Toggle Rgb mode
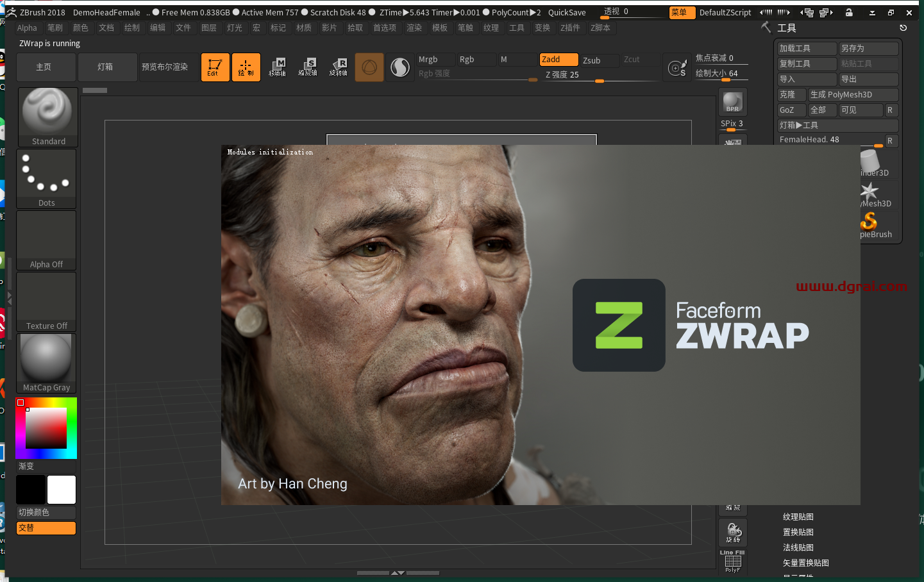Viewport: 924px width, 582px height. coord(476,60)
